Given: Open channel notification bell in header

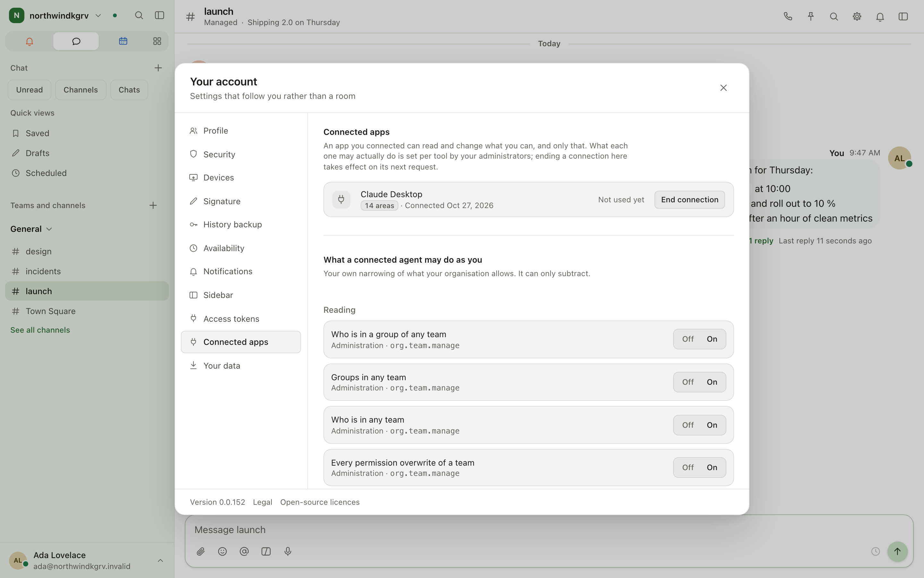Looking at the screenshot, I should pyautogui.click(x=880, y=16).
